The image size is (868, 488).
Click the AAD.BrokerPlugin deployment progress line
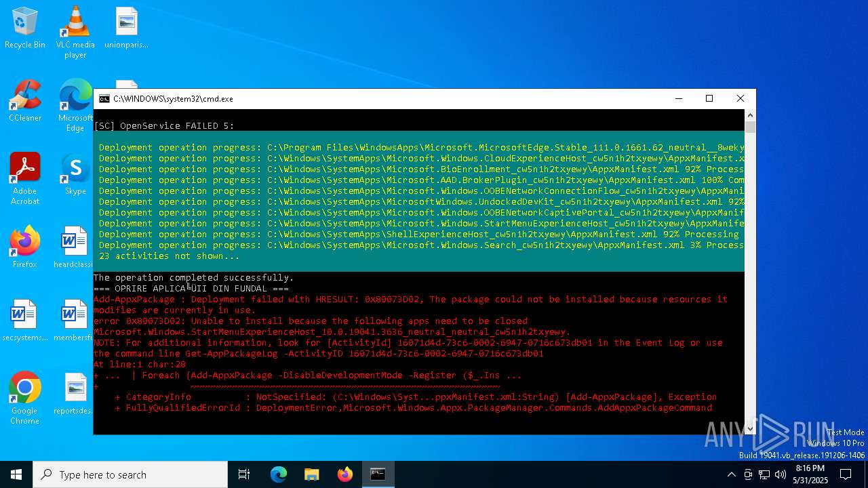421,180
